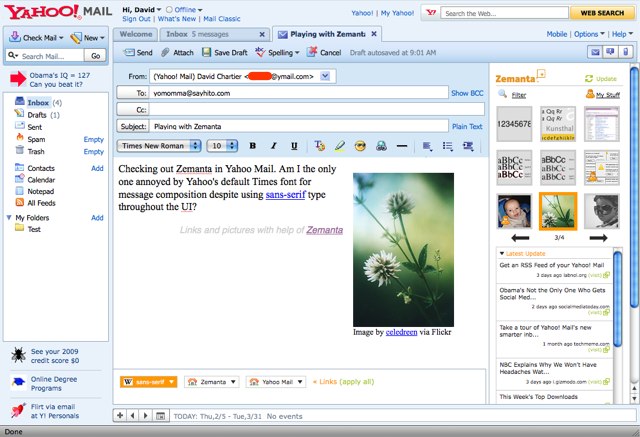Insert a hyperlink with link icon
Viewport: 640px width, 437px height.
coord(381,146)
